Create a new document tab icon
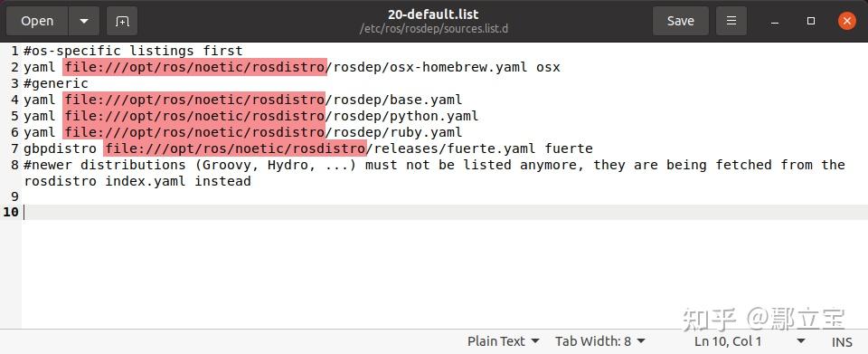Screen dimensions: 868x354 tap(122, 21)
